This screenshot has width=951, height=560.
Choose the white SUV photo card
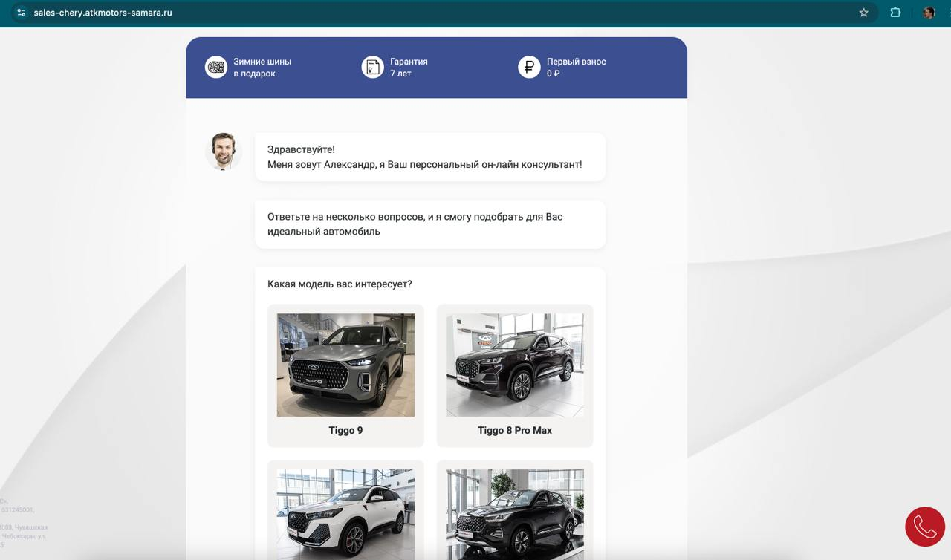coord(345,510)
